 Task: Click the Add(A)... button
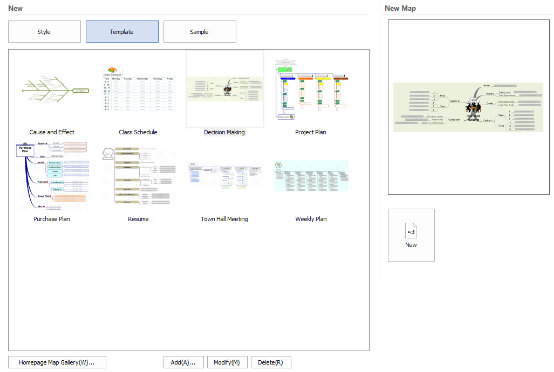click(183, 362)
